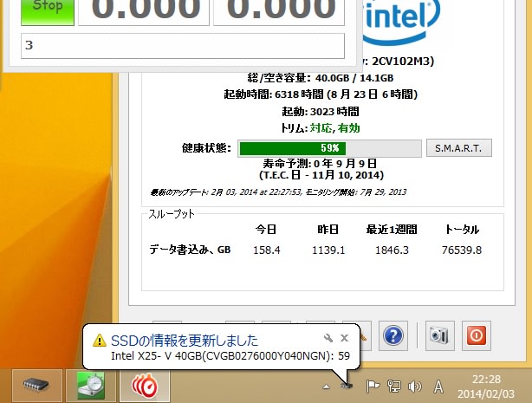Image resolution: width=532 pixels, height=403 pixels.
Task: Open the S.M.A.R.T. details button
Action: coord(458,148)
